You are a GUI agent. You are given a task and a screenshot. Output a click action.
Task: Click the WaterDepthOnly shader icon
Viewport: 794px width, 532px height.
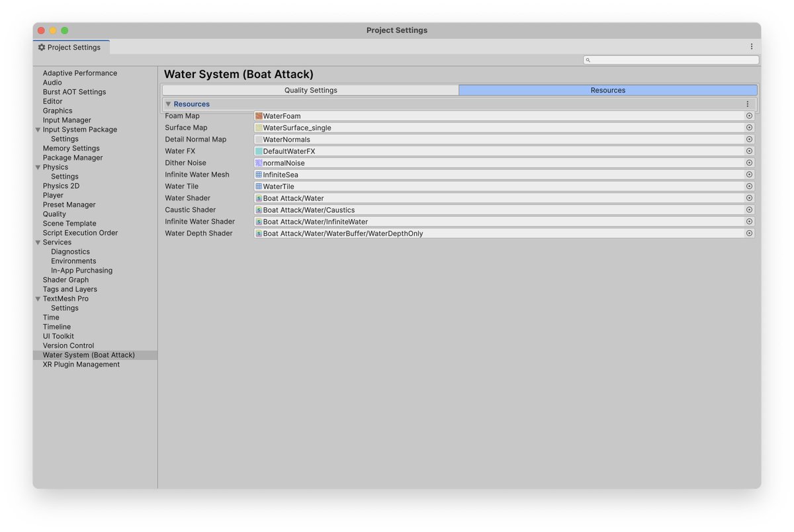coord(259,233)
